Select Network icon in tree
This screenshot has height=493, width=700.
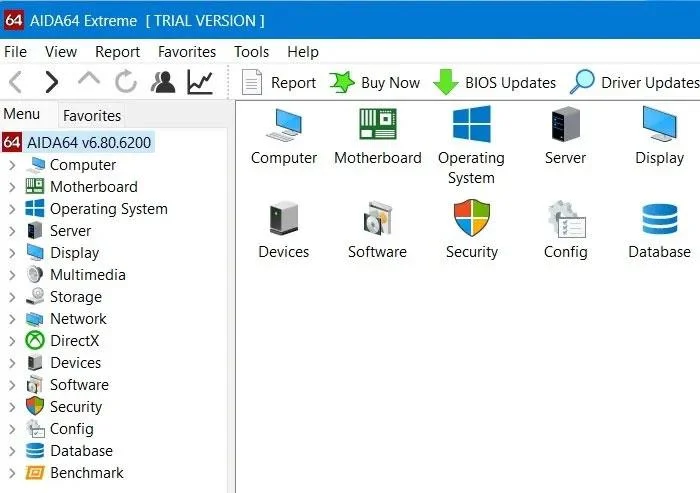[35, 319]
